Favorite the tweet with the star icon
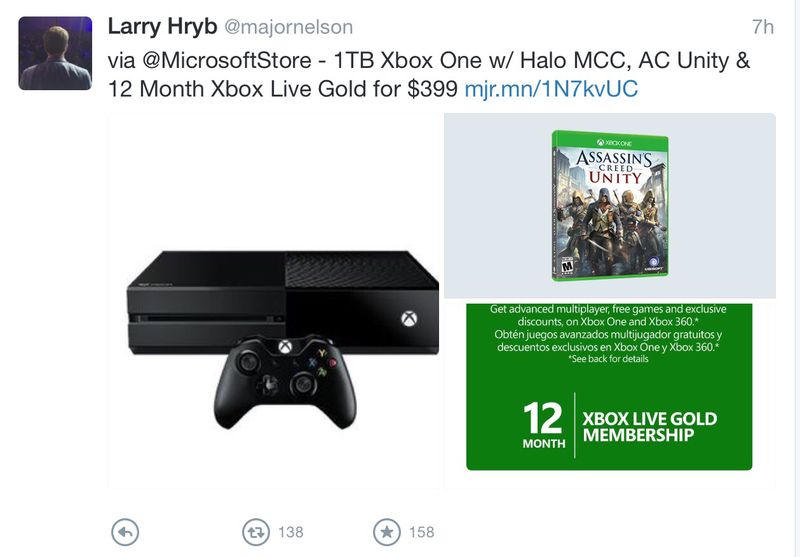This screenshot has height=557, width=800. pos(387,532)
